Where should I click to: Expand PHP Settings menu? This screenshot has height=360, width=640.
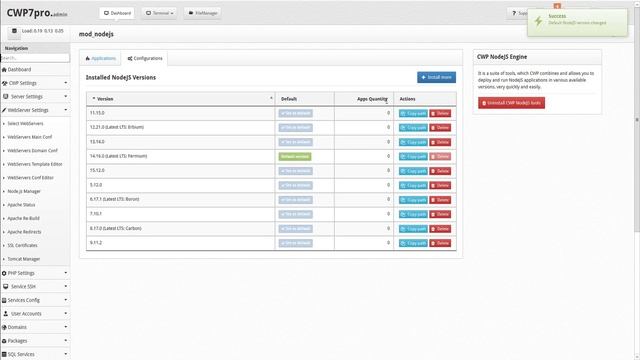point(35,273)
